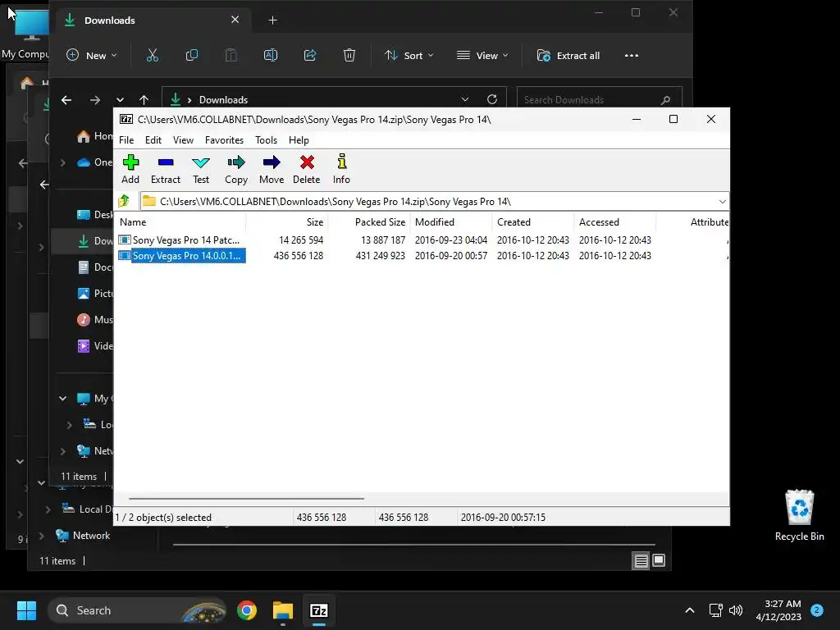Sort by the Packed Size column header

(369, 221)
